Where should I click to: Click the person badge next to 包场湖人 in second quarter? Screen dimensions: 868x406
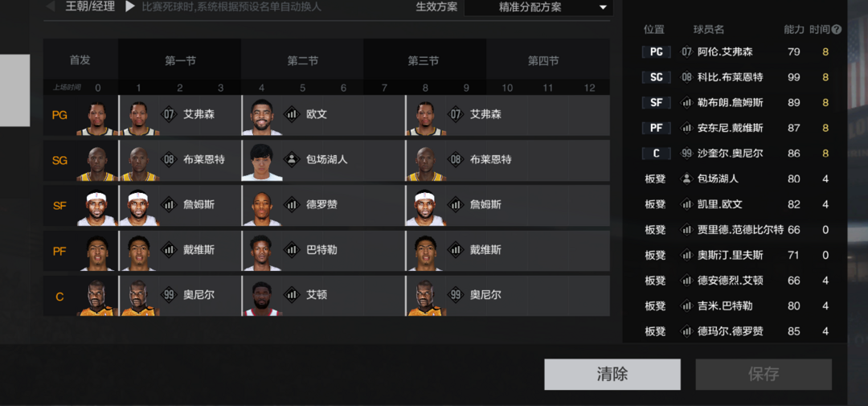tap(292, 159)
